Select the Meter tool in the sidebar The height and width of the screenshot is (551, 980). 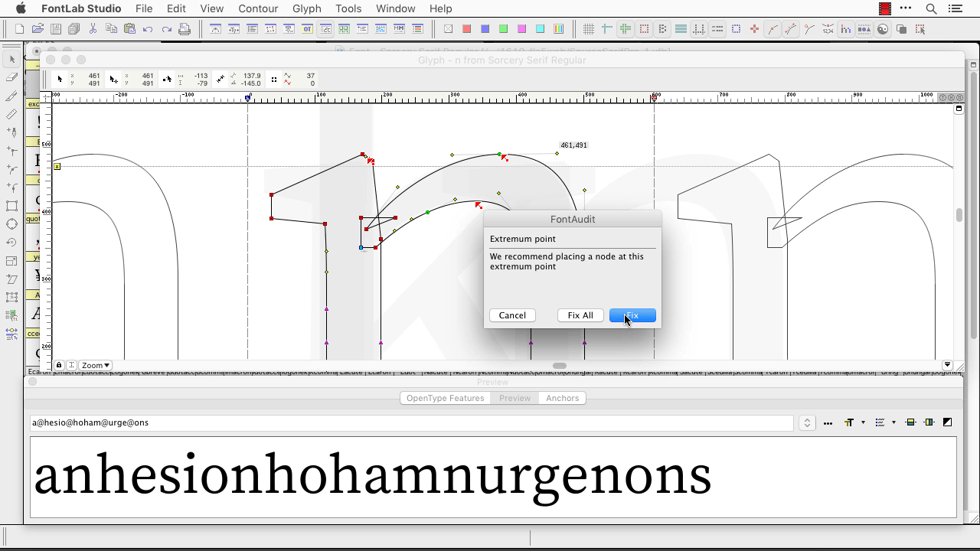click(11, 114)
